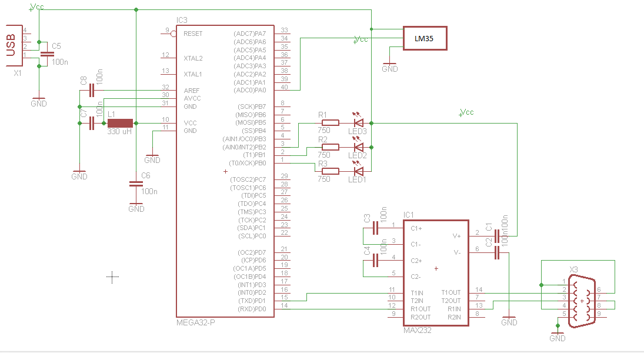Click the IC3 designator label
Viewport: 644px width, 353px height.
pyautogui.click(x=182, y=20)
